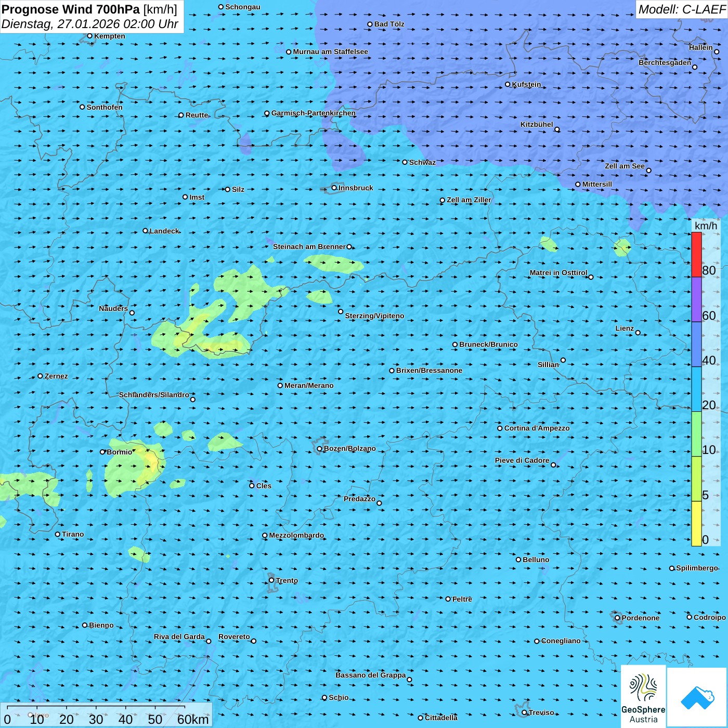Image resolution: width=728 pixels, height=728 pixels.
Task: Click the Meran/Merano label
Action: point(309,385)
